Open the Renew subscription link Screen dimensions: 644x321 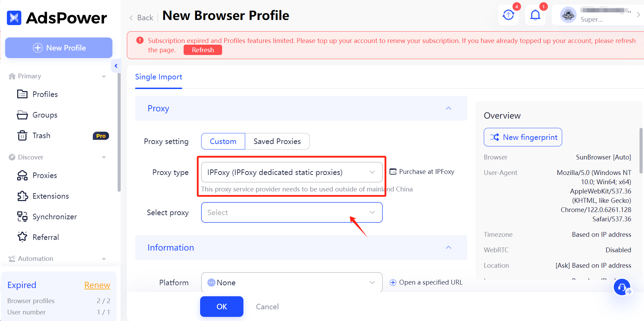(x=97, y=285)
